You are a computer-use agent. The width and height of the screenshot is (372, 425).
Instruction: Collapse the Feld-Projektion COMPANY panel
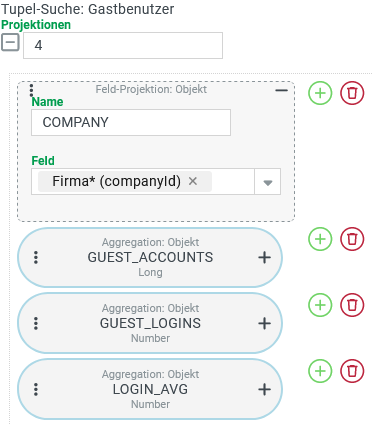(281, 90)
